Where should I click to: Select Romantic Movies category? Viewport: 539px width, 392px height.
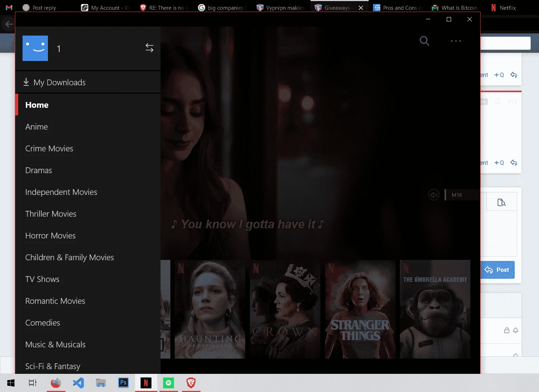[x=88, y=301]
